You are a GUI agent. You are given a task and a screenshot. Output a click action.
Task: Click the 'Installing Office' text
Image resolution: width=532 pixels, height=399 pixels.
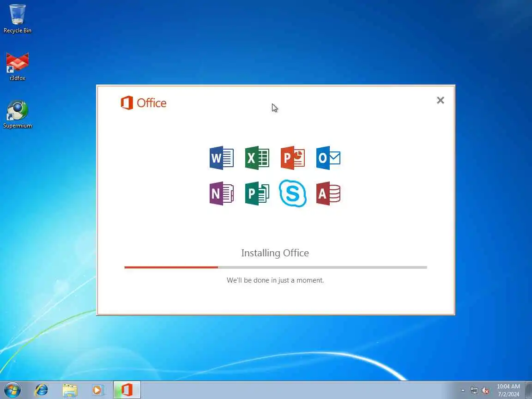coord(275,253)
